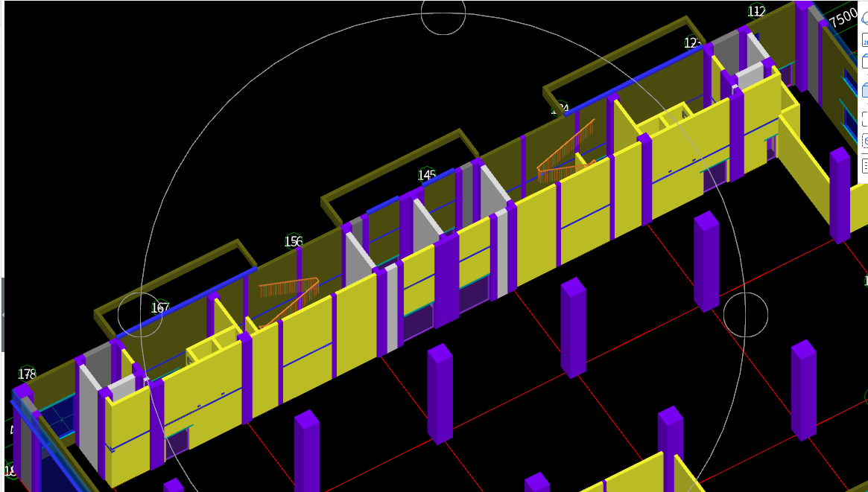Select orange staircase under the 1x4 axis label

click(566, 151)
